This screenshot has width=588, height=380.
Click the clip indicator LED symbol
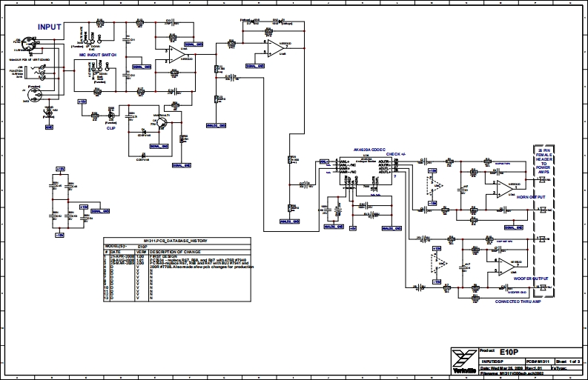[x=113, y=116]
